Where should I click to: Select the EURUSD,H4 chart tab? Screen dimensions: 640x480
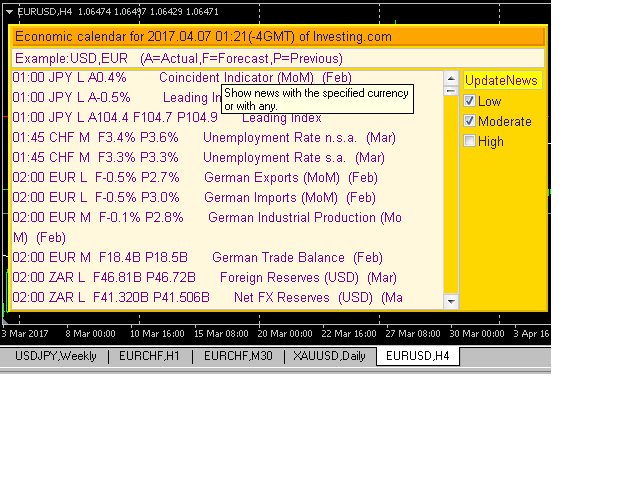(x=417, y=356)
